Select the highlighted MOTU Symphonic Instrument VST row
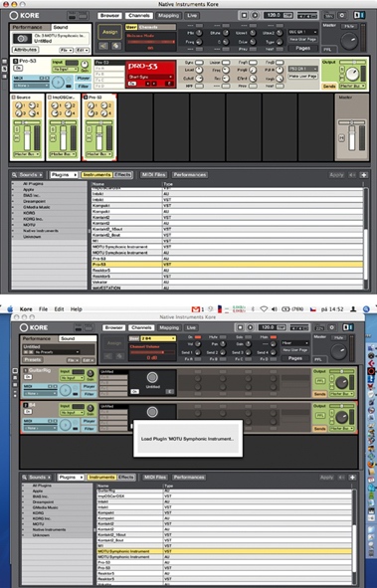The height and width of the screenshot is (588, 377). click(224, 551)
